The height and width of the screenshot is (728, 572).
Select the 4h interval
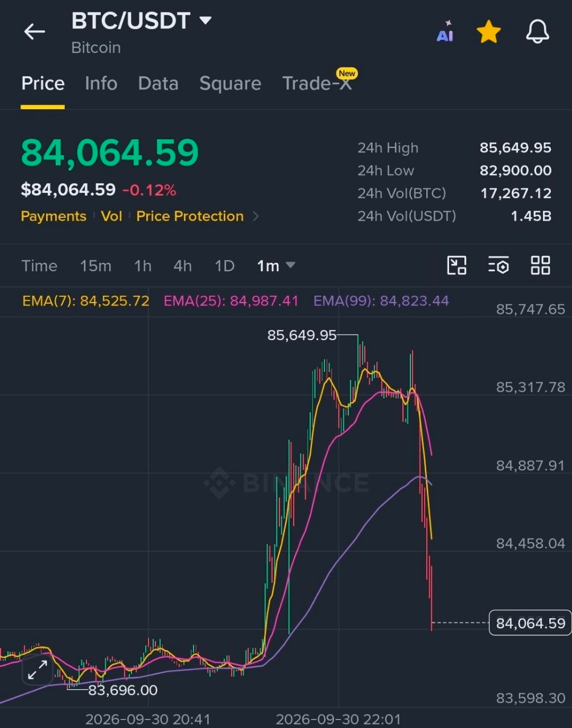click(183, 266)
